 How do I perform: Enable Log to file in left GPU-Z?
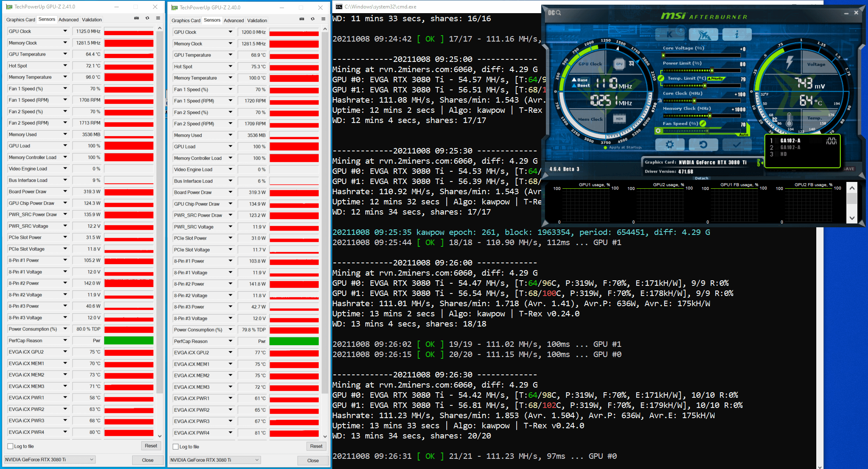click(11, 446)
